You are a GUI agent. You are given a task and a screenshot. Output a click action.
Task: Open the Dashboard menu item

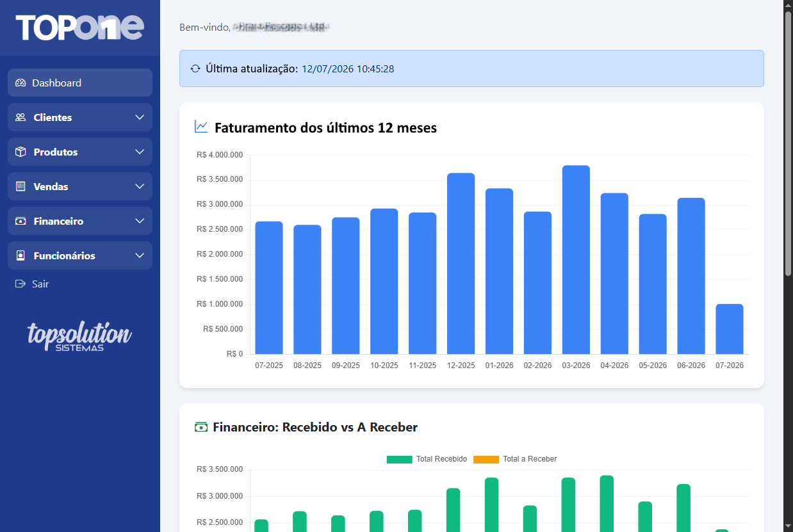[x=80, y=83]
